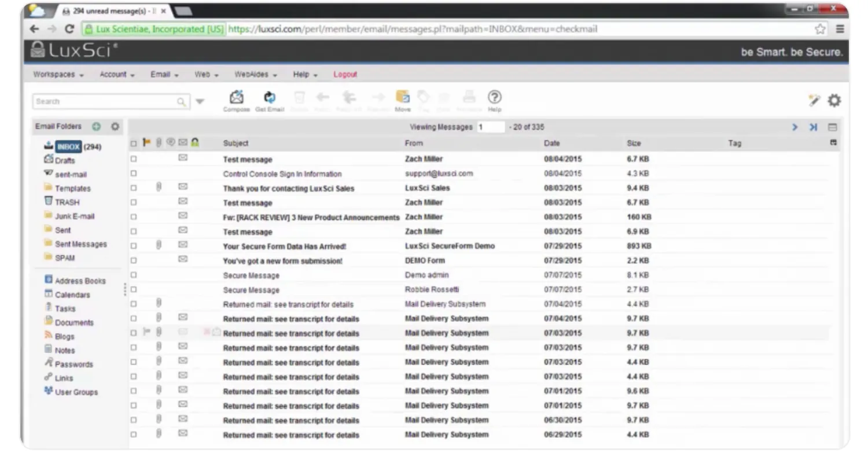
Task: Open the Help dropdown in the menu bar
Action: coord(306,75)
